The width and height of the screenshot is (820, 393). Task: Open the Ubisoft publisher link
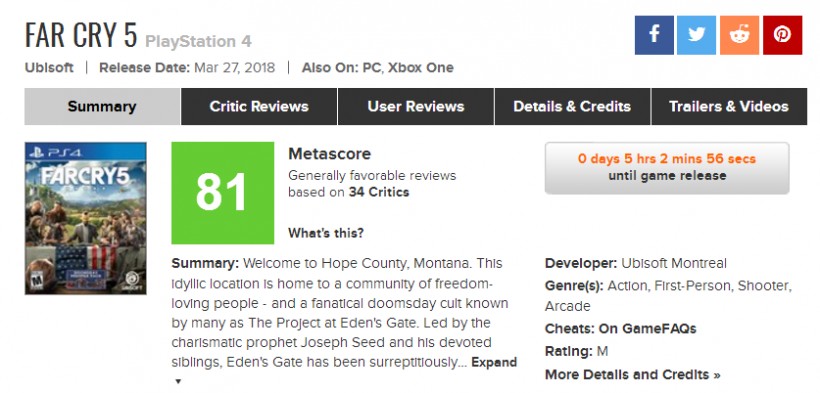[49, 68]
